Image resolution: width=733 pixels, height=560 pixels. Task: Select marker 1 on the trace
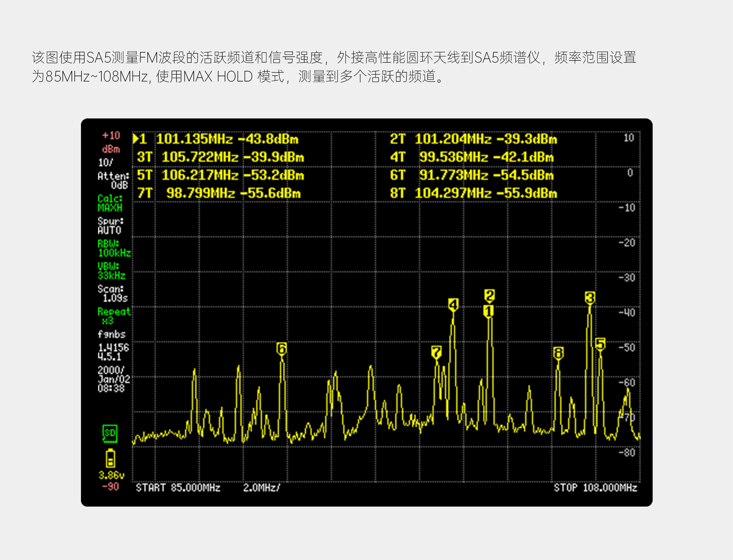pos(488,311)
